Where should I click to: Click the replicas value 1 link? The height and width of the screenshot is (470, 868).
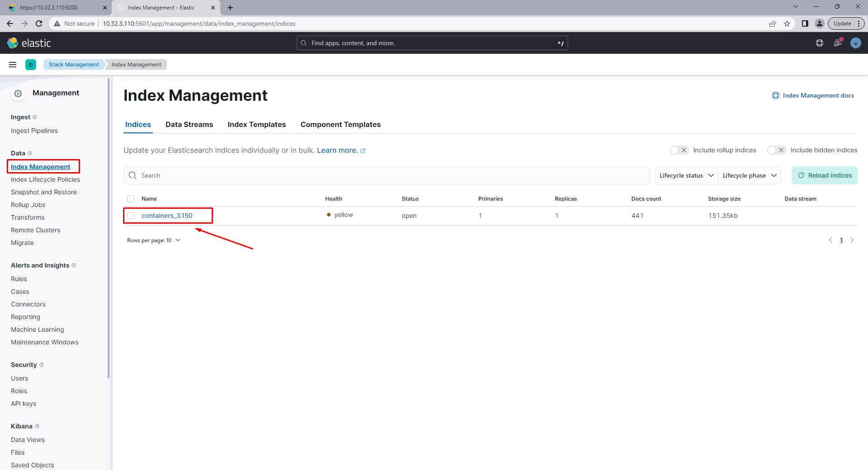[x=557, y=216]
